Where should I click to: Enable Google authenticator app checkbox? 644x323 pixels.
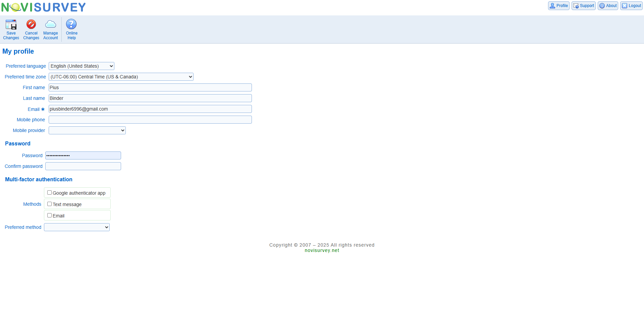click(50, 193)
